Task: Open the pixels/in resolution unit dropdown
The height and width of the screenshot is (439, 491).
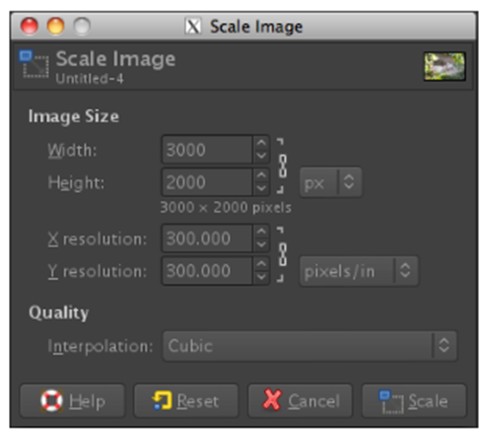Action: pyautogui.click(x=359, y=271)
